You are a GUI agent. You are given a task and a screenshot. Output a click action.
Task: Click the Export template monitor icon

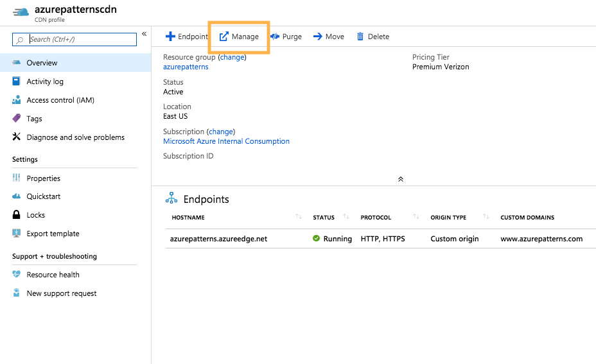pyautogui.click(x=16, y=233)
